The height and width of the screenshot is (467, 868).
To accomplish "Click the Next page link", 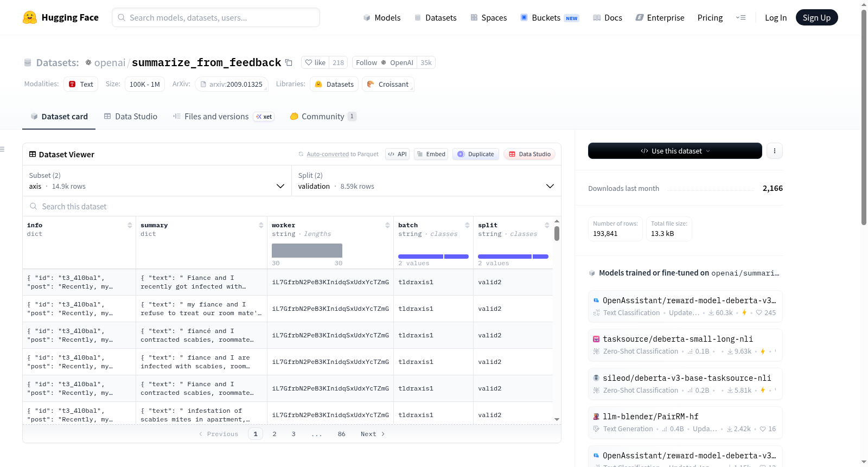I will (373, 434).
